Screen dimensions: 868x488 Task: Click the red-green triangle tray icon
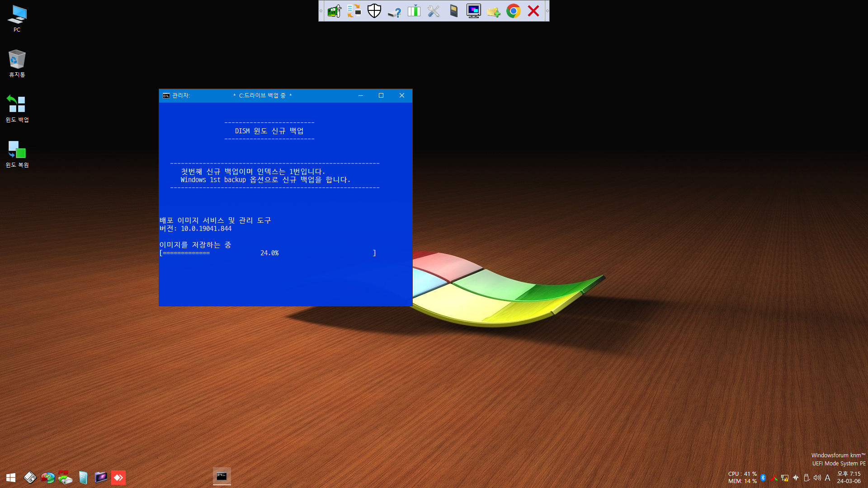774,478
